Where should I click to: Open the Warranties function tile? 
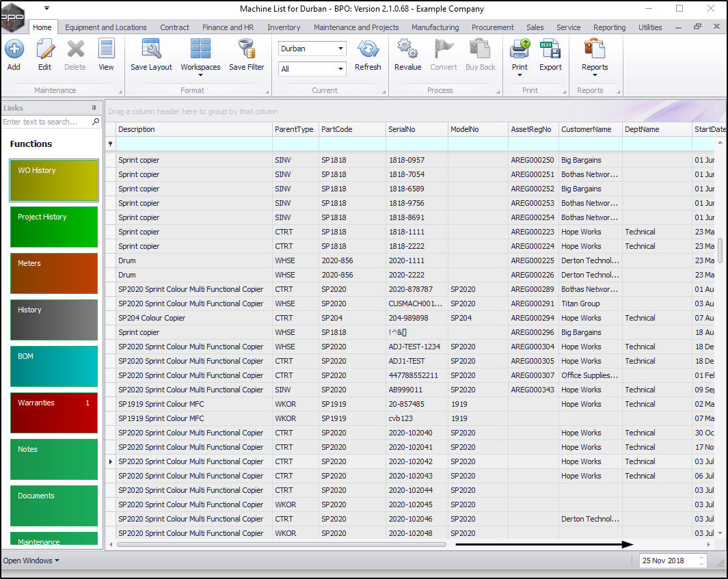click(x=54, y=413)
